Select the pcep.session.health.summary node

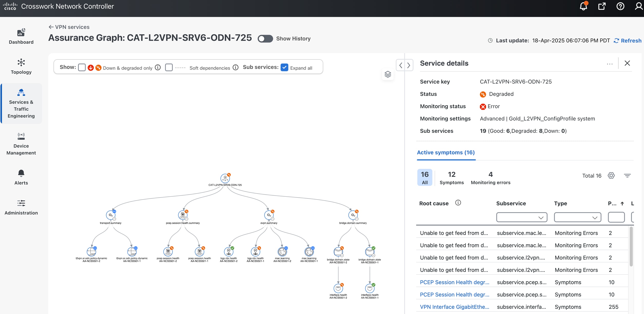pos(183,215)
